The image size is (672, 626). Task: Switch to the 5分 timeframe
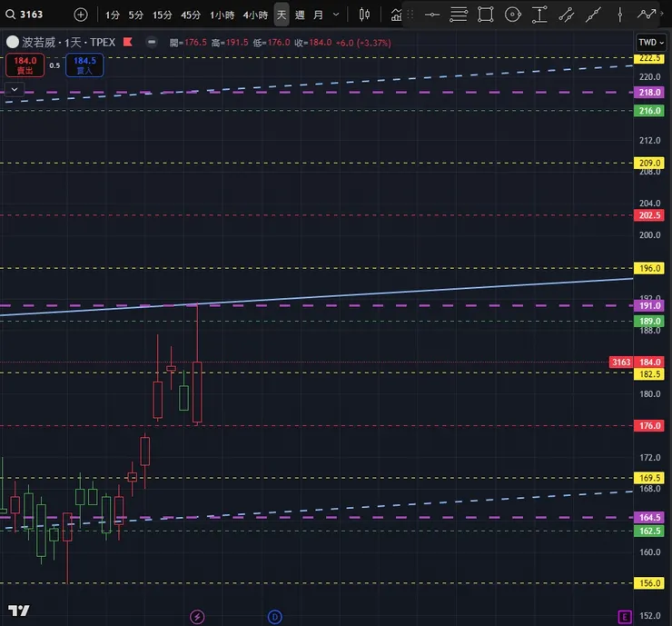coord(136,15)
